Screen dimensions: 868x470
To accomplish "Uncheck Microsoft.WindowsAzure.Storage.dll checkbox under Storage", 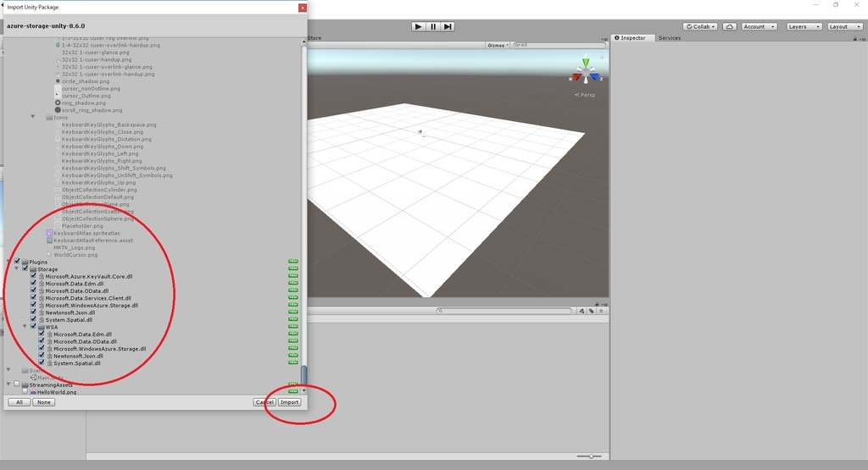I will [x=33, y=304].
